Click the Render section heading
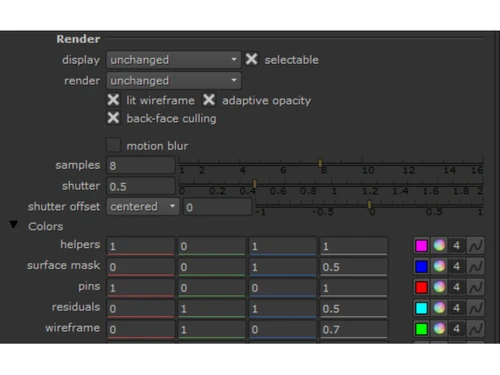Screen dimensions: 500x375 tap(78, 39)
